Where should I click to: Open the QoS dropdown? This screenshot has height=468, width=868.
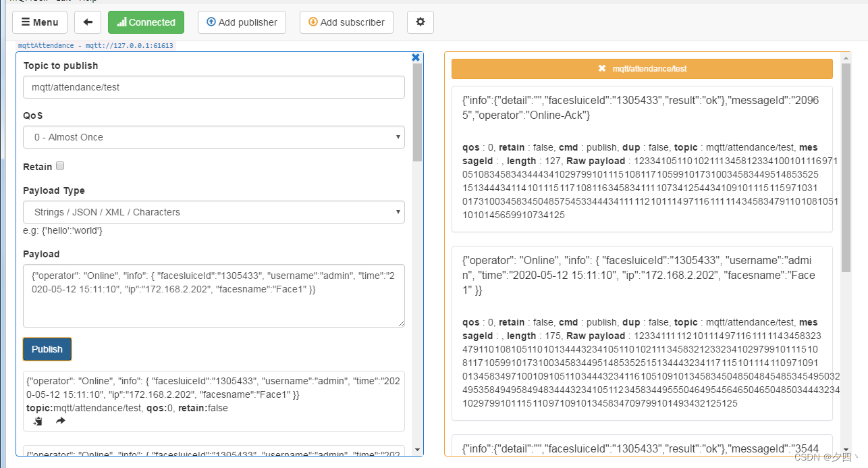(x=214, y=137)
